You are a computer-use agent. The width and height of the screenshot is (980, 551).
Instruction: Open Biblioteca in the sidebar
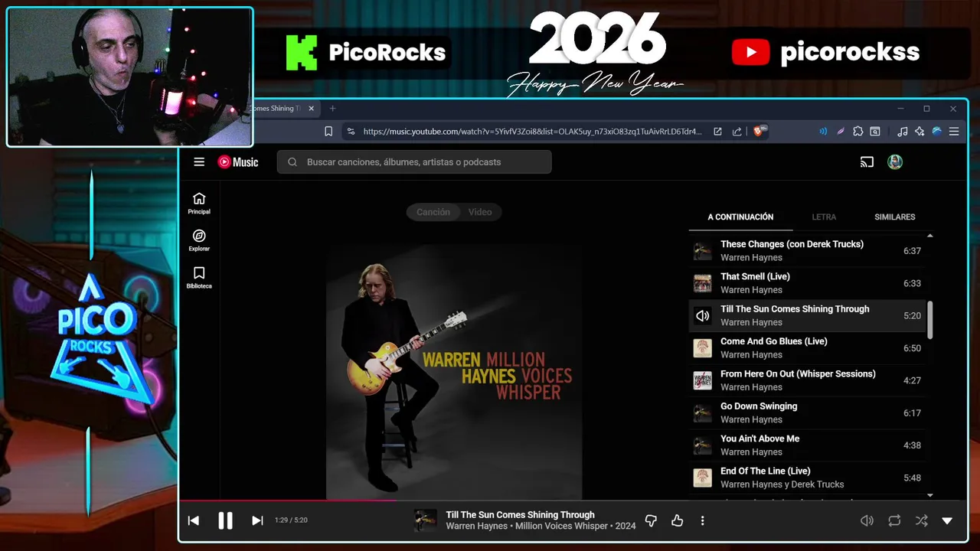199,278
